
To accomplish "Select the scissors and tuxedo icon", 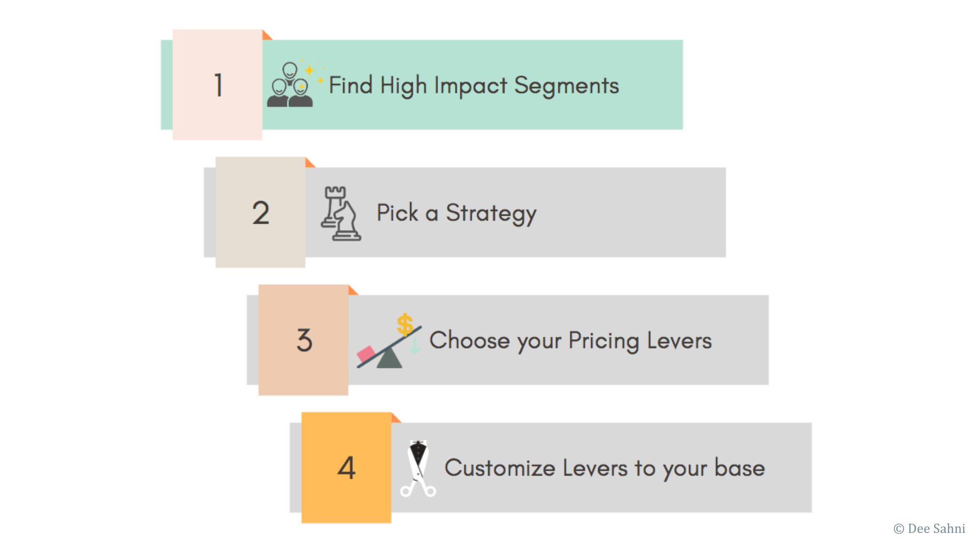I will pos(418,469).
